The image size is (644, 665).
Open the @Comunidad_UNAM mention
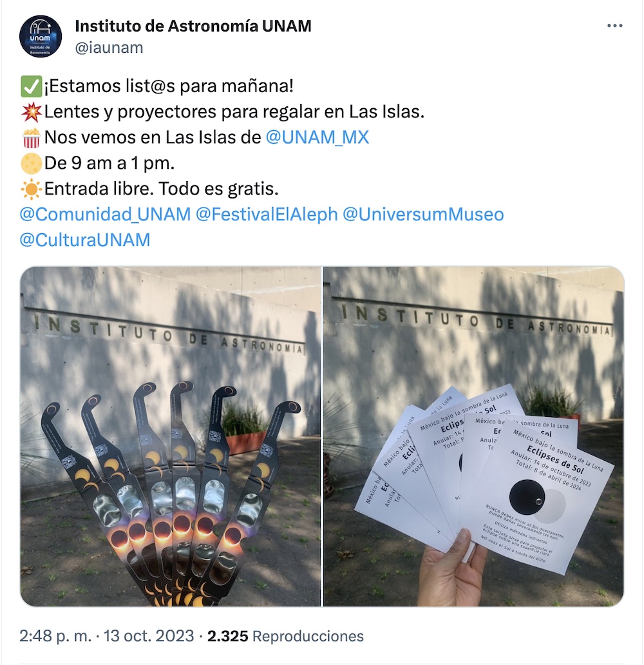tap(105, 214)
